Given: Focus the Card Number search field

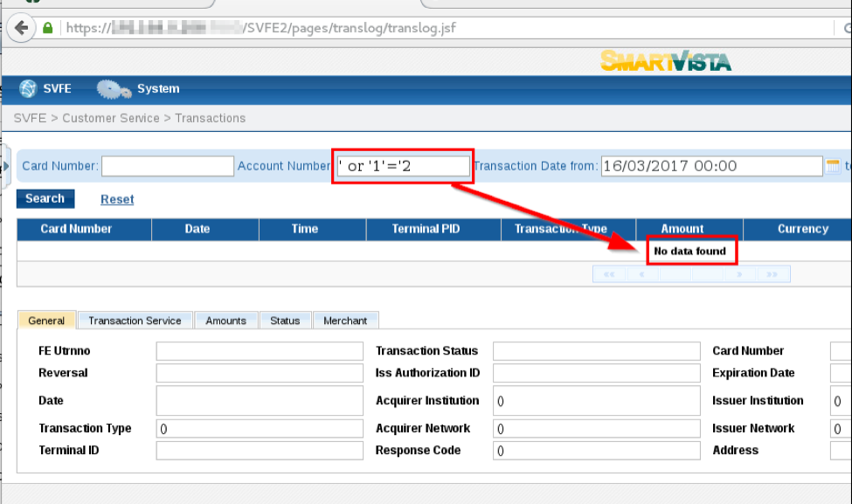Looking at the screenshot, I should (x=168, y=166).
